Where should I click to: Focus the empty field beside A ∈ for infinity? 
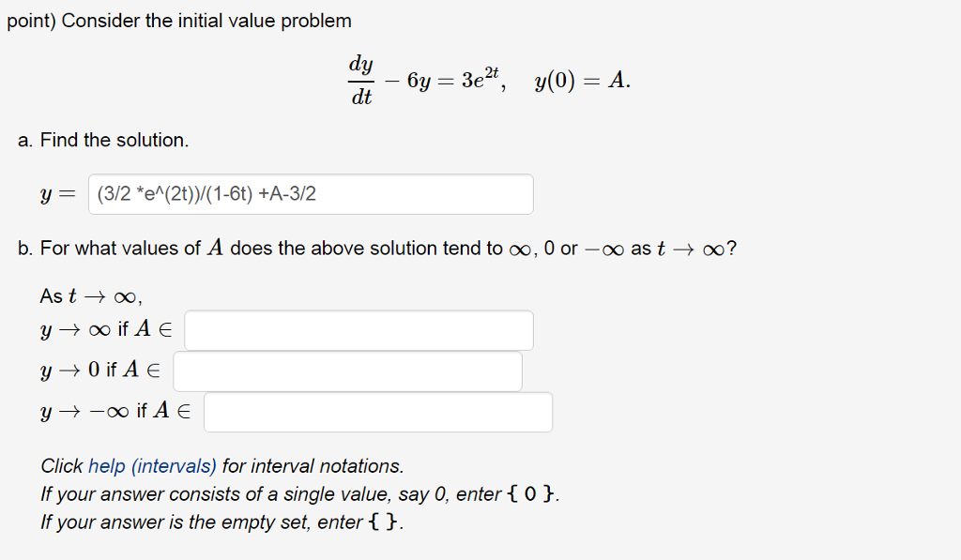[x=357, y=329]
